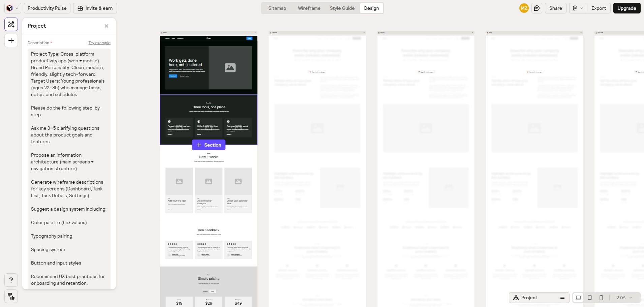Open help via the question mark icon
This screenshot has height=307, width=644.
11,280
